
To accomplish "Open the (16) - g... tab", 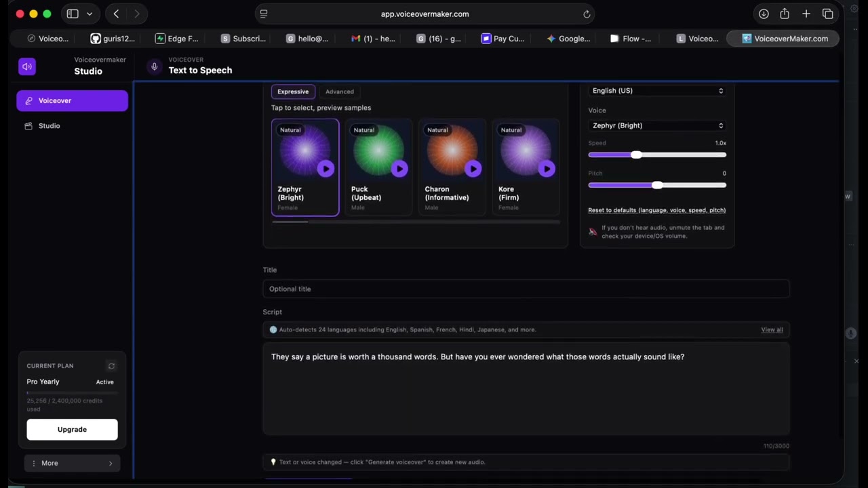I will coord(438,39).
